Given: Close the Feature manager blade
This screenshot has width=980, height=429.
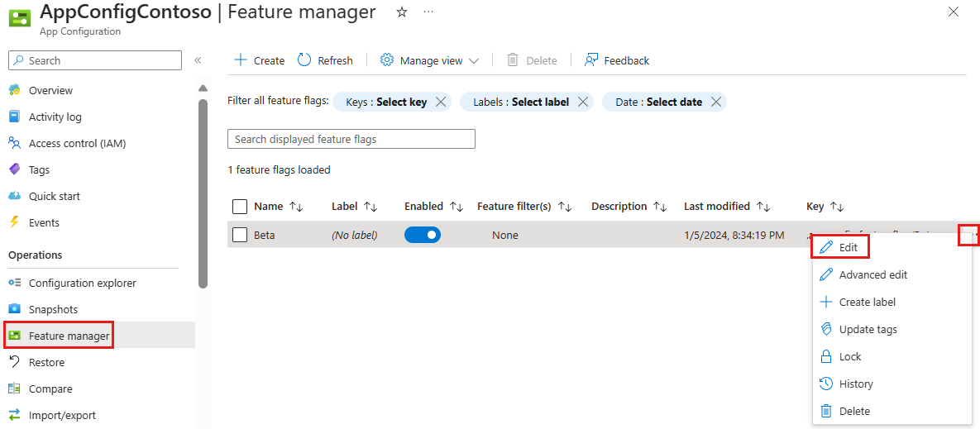Looking at the screenshot, I should pyautogui.click(x=954, y=12).
